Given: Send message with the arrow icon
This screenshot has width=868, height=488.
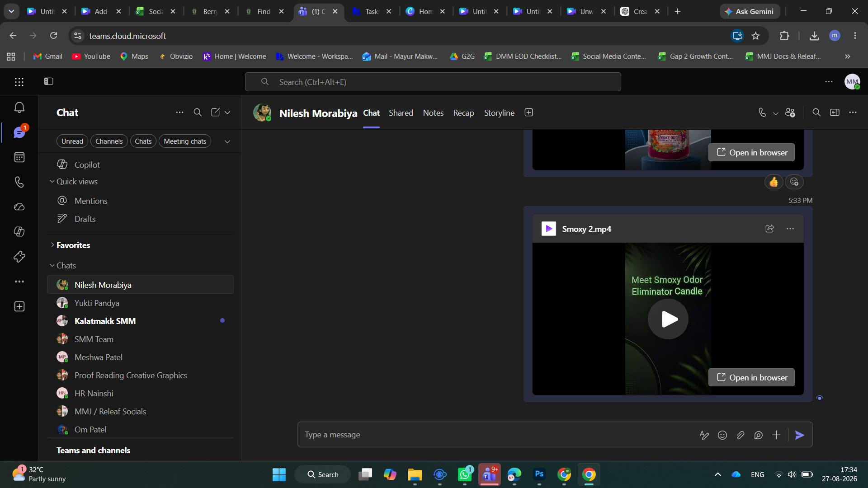Looking at the screenshot, I should click(x=800, y=435).
